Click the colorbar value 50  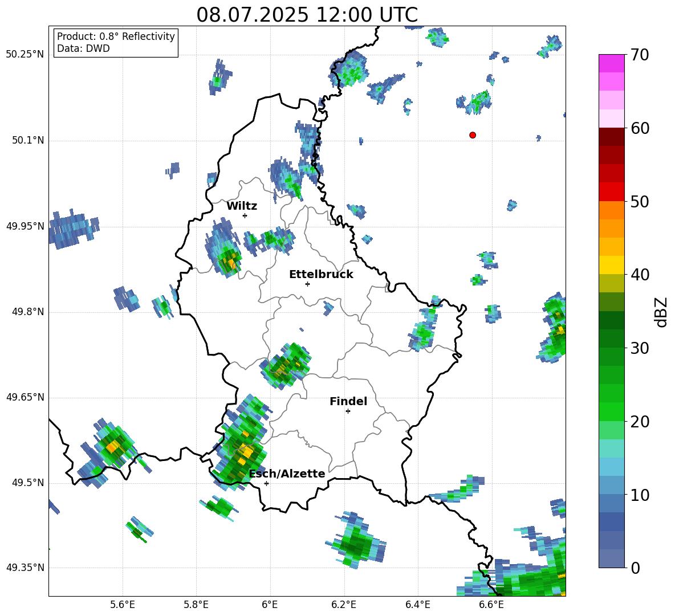(640, 202)
